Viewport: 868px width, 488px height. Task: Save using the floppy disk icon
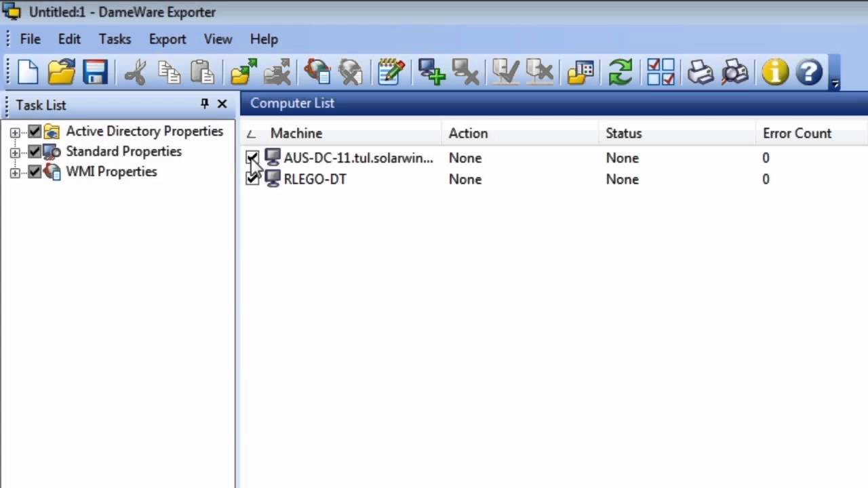tap(96, 72)
